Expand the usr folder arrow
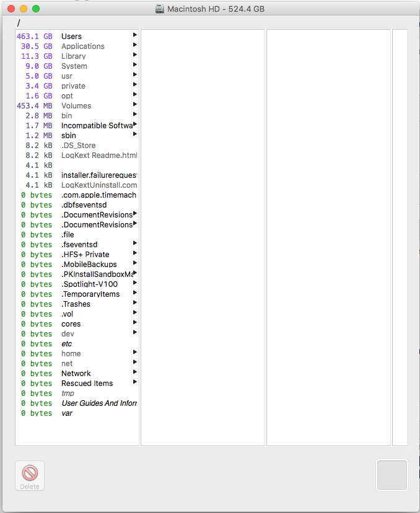Screen dimensions: 420x513 (x=135, y=74)
